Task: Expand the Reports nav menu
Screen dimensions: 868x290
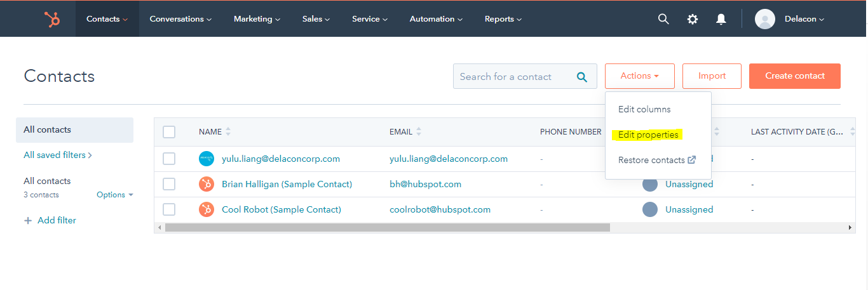Action: coord(503,19)
